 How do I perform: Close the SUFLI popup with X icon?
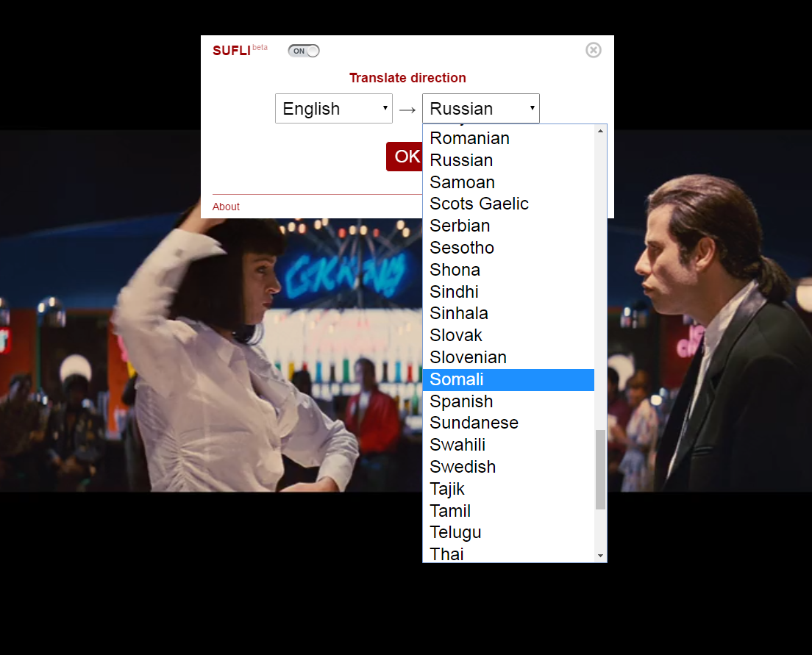pyautogui.click(x=594, y=50)
